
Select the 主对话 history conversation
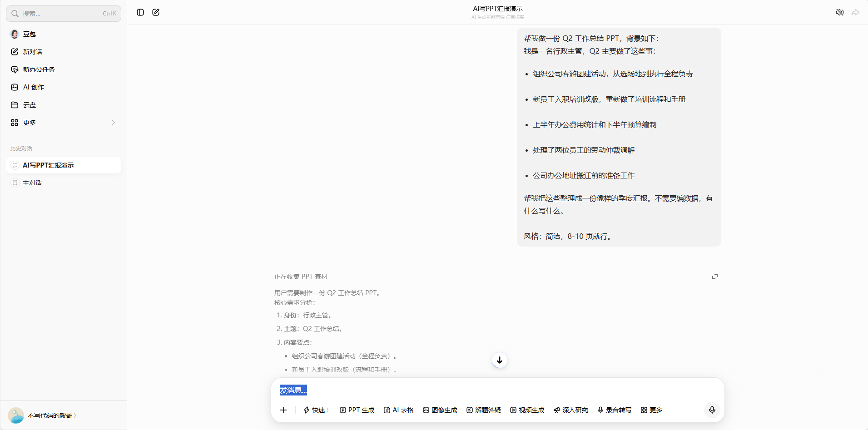pyautogui.click(x=64, y=183)
